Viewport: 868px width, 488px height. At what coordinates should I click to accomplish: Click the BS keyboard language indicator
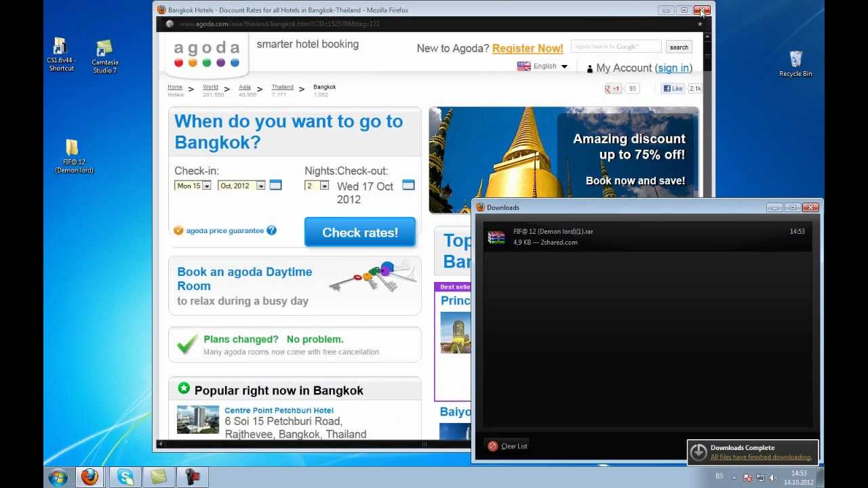(x=719, y=476)
